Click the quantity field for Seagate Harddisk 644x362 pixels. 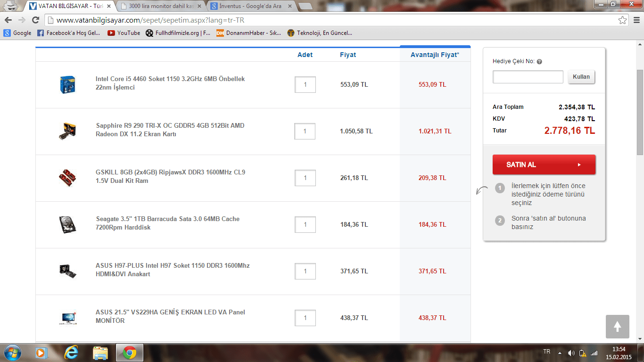coord(305,224)
